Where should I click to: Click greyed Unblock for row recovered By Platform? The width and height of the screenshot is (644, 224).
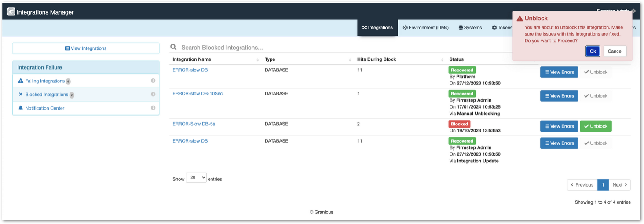(x=596, y=72)
